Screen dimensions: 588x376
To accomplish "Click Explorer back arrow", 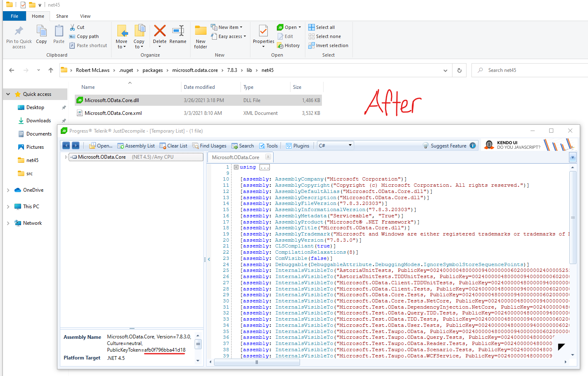I will 12,70.
